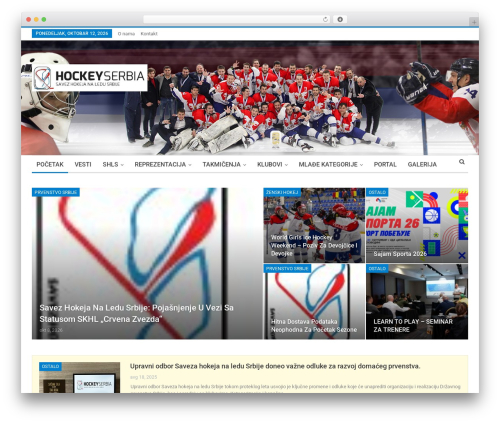Open the Galerija menu item
The height and width of the screenshot is (423, 500).
coord(422,164)
